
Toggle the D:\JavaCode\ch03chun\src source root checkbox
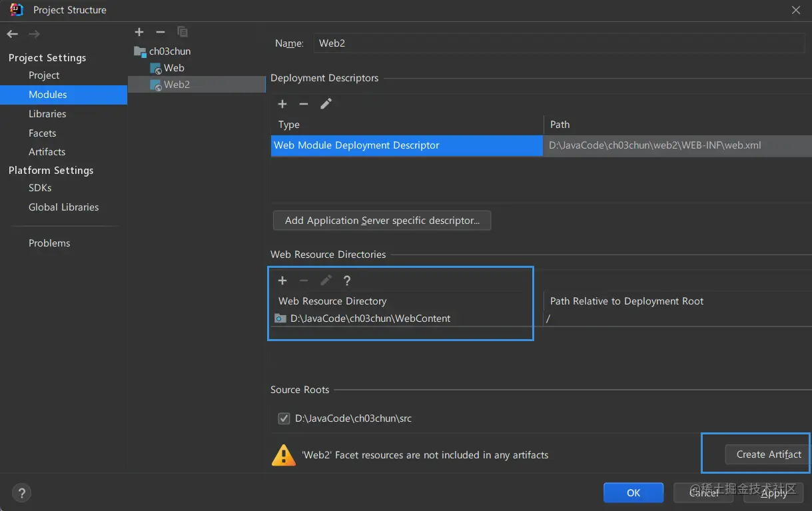pos(284,419)
